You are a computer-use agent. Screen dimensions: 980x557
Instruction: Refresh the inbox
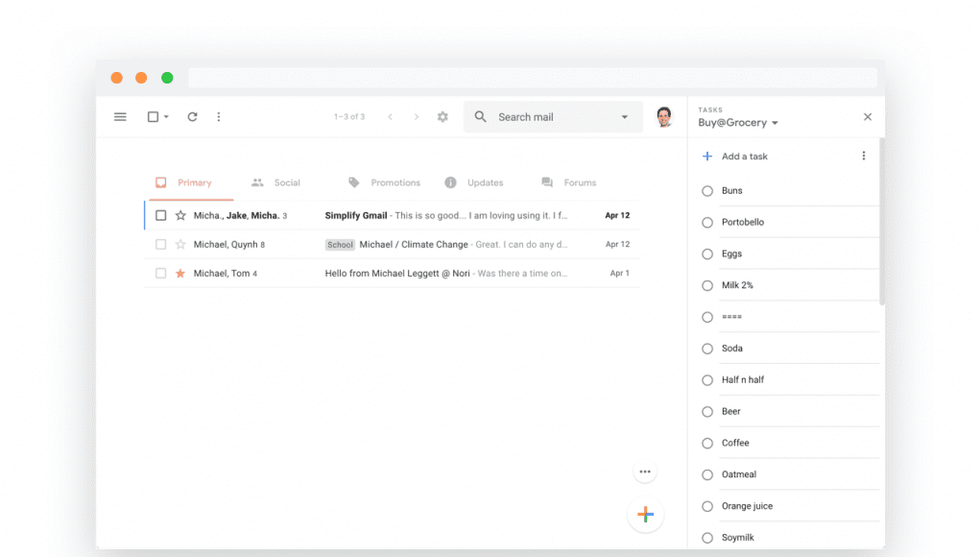193,117
